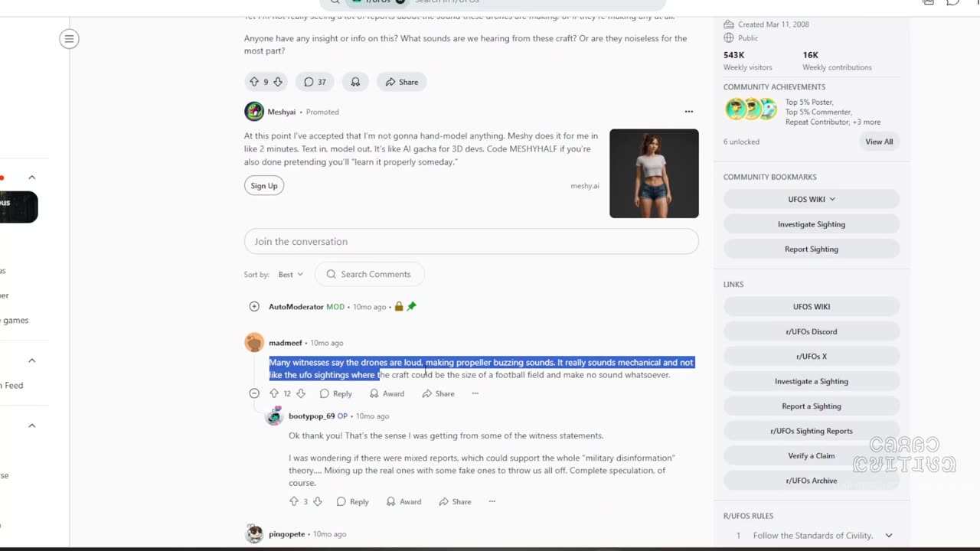980x551 pixels.
Task: Expand the UFOS WIKI bookmark dropdown
Action: click(x=812, y=199)
